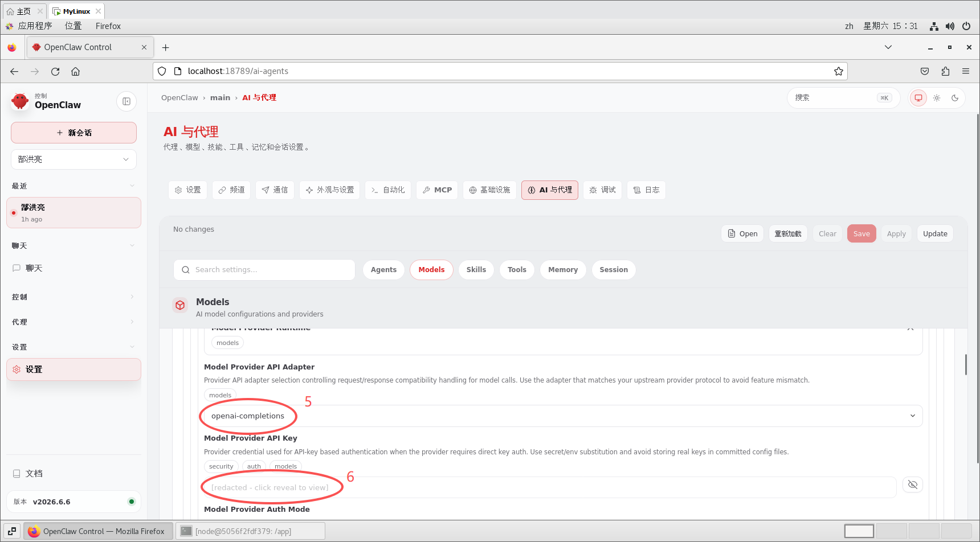Switch to the terminal window in taskbar
The width and height of the screenshot is (980, 542).
[x=250, y=531]
